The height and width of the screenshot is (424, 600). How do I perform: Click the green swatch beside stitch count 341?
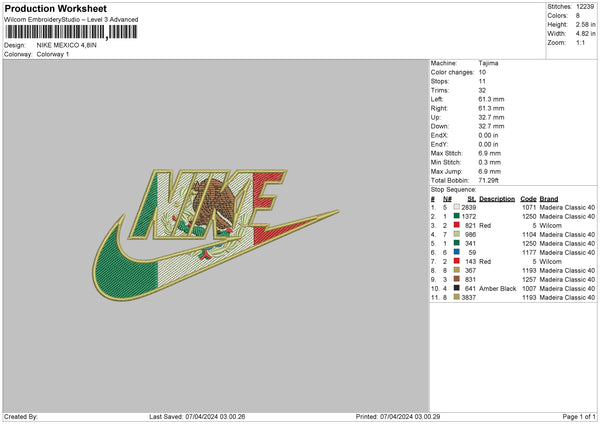[x=457, y=243]
